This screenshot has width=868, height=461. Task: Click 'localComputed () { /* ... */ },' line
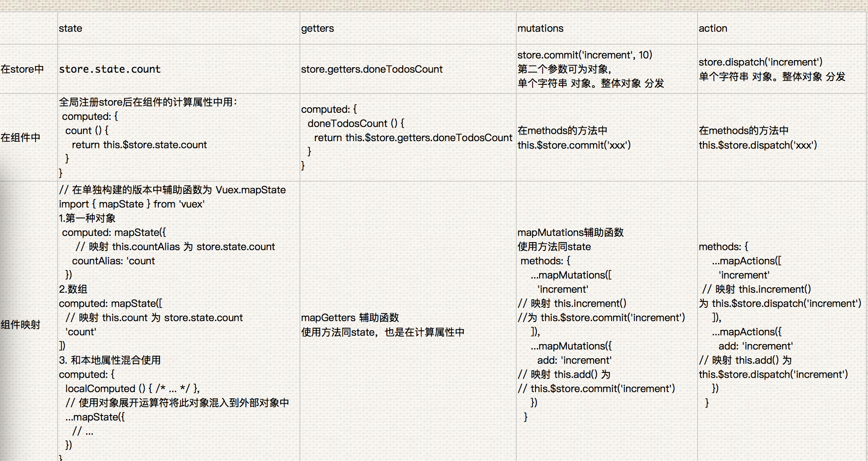coord(132,389)
